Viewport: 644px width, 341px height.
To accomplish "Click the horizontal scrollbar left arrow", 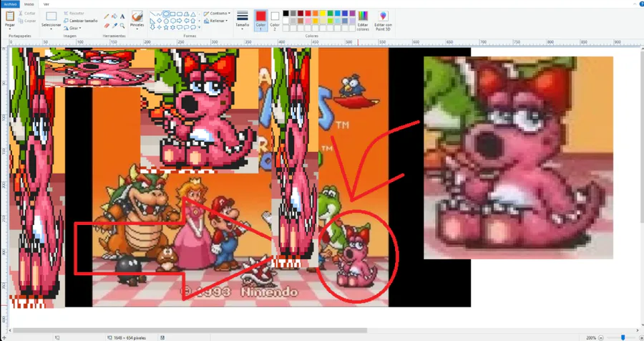I will [x=10, y=330].
